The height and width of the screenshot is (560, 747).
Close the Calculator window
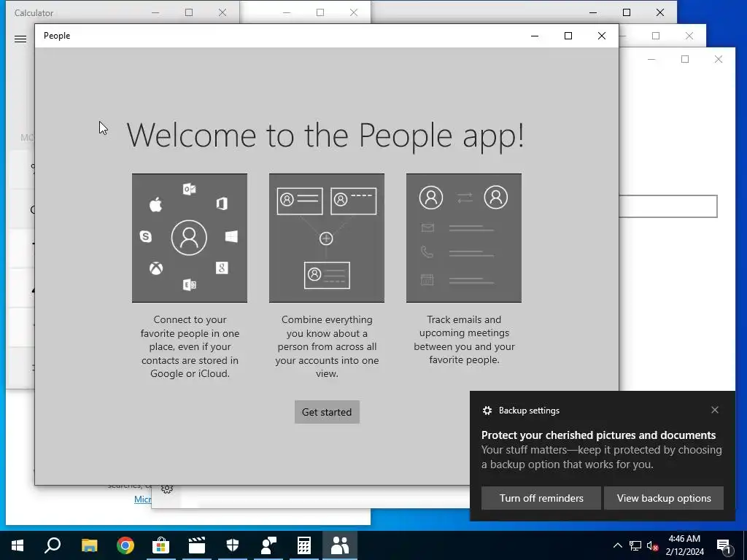pos(222,13)
